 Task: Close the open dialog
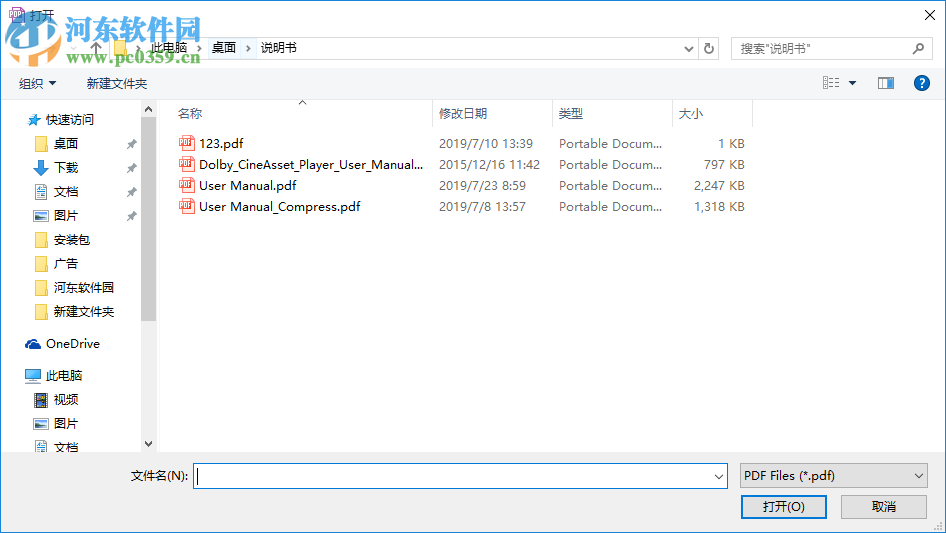coord(930,15)
